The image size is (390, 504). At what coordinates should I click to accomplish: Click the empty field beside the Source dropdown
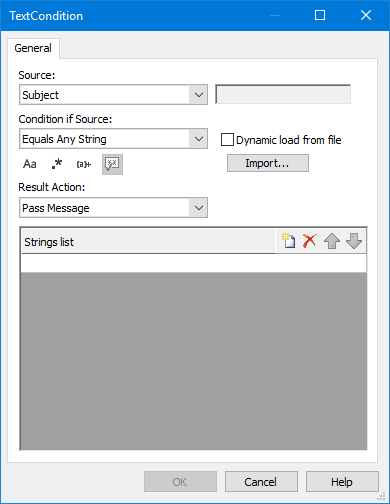[283, 94]
